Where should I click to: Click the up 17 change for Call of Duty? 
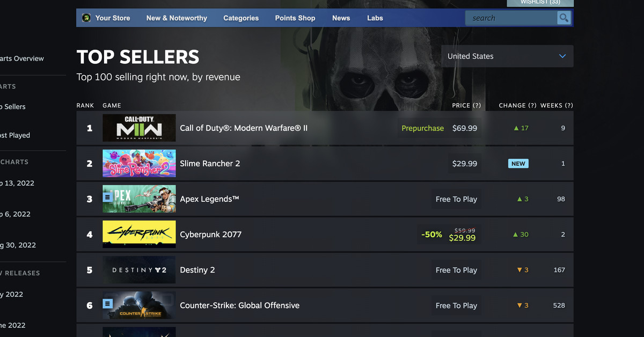521,128
